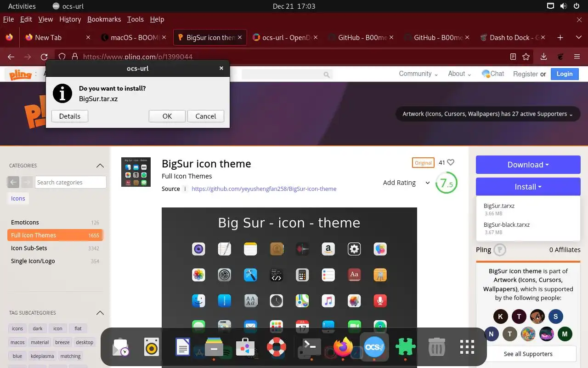Select BigSur-black.tarxz install option
Screen dimensions: 588x368
click(507, 225)
